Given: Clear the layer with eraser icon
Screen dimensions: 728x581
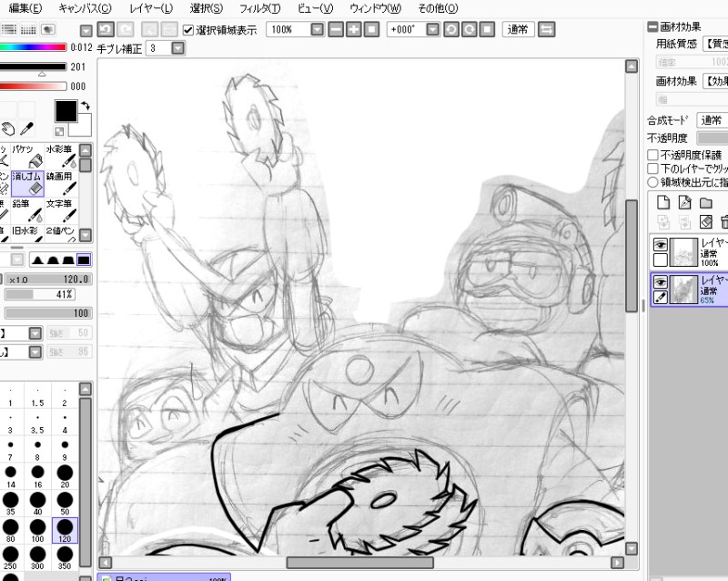Looking at the screenshot, I should point(706,221).
